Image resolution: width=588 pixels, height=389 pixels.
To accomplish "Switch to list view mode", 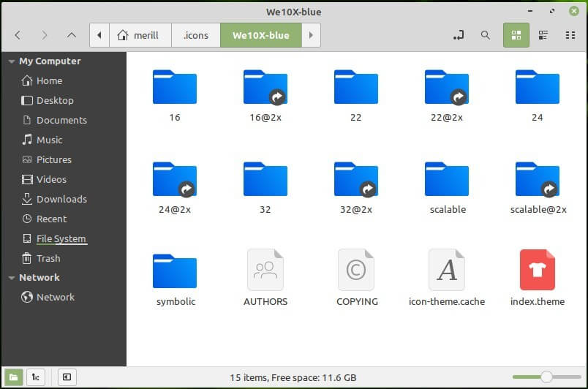I will tap(543, 35).
